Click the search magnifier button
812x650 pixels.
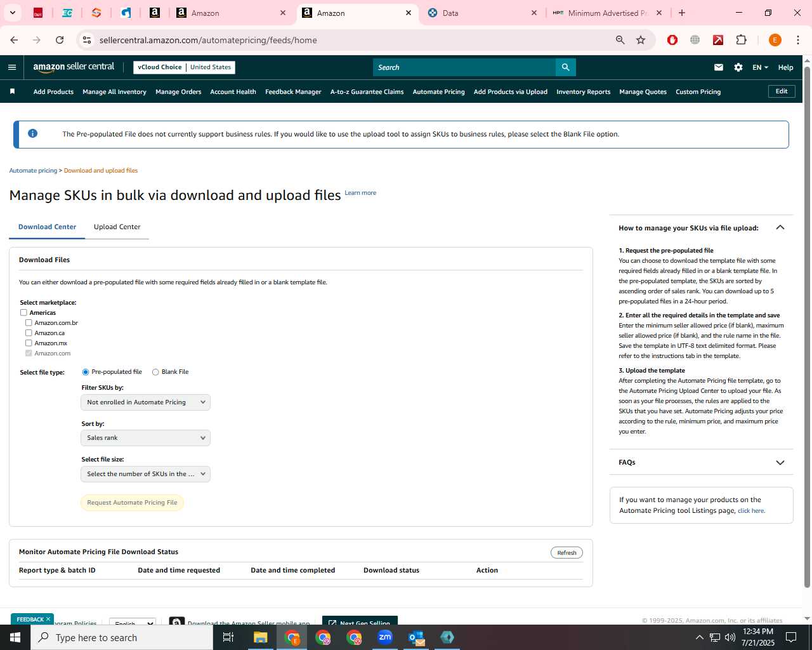[x=565, y=67]
